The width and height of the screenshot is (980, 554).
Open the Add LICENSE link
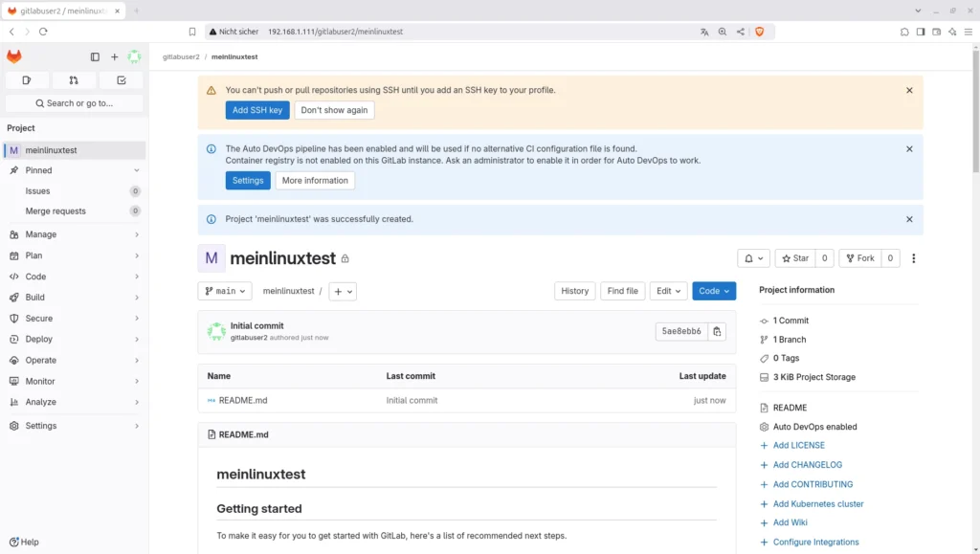[x=798, y=446]
